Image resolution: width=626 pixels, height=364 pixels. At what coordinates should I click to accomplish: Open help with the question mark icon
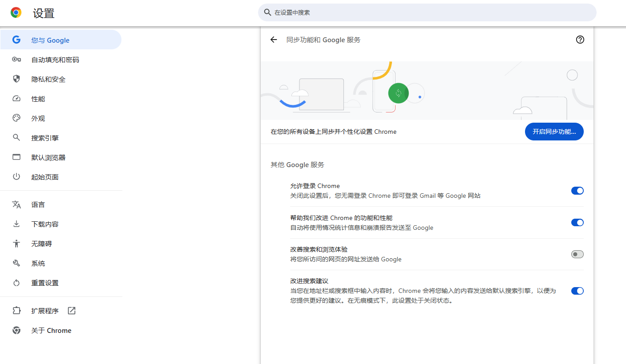(580, 40)
